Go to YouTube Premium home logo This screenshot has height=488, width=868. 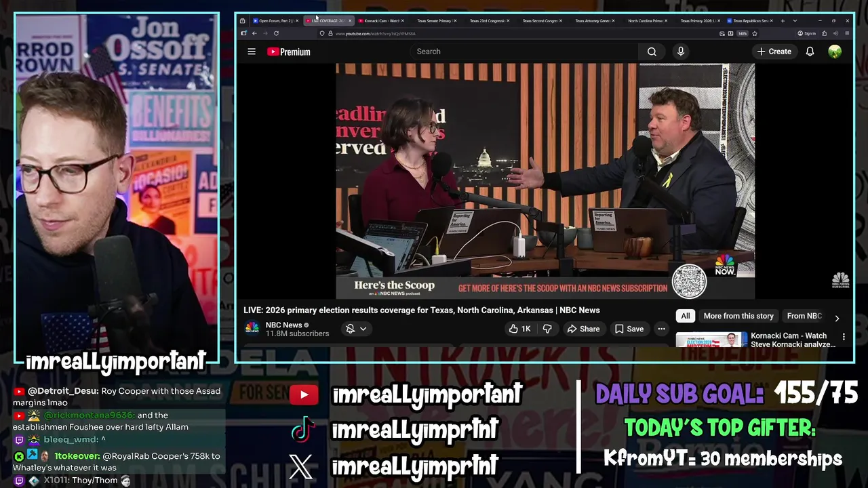point(289,52)
